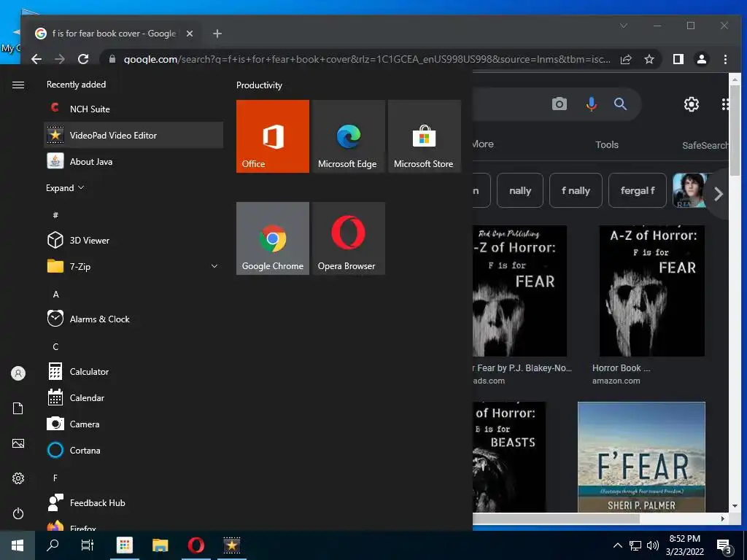Open Chrome three-dot menu
The image size is (747, 560).
click(x=725, y=59)
